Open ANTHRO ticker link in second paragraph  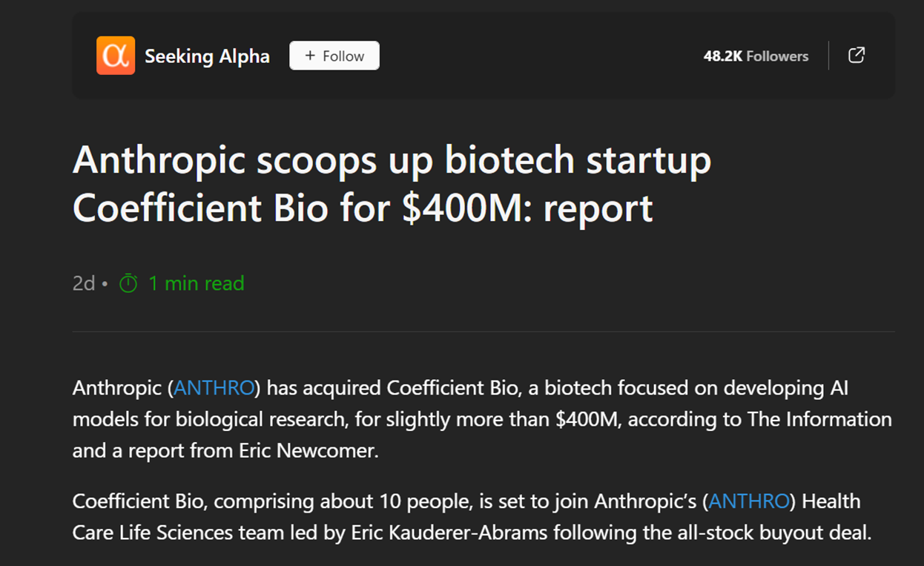pos(749,501)
